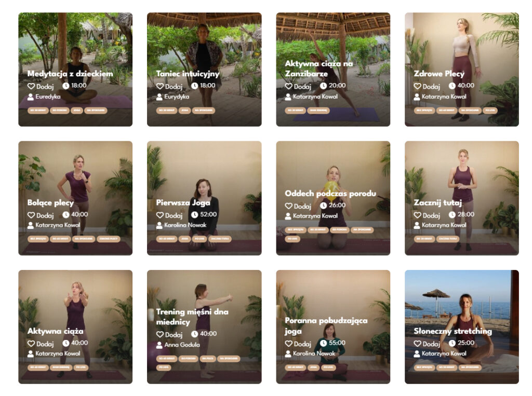
Task: Add Taniec intuicyjny to favorites via heart
Action: tap(160, 86)
